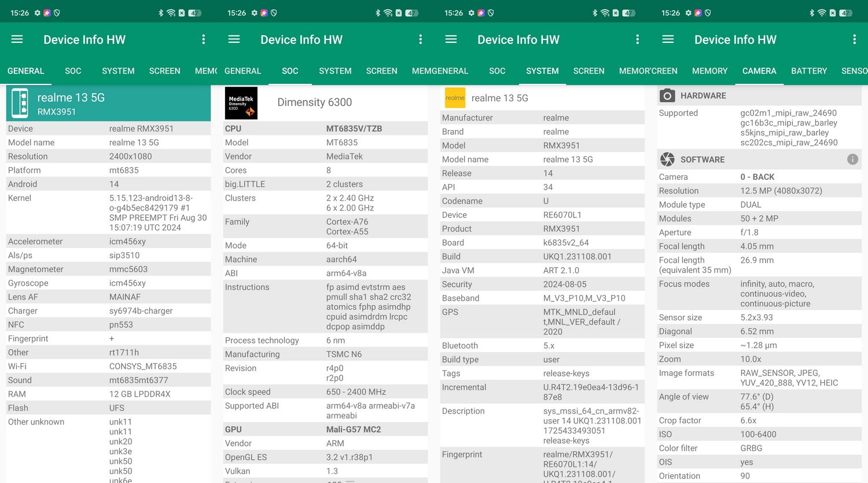Open the BATTERY tab
This screenshot has height=483, width=868.
pos(809,71)
